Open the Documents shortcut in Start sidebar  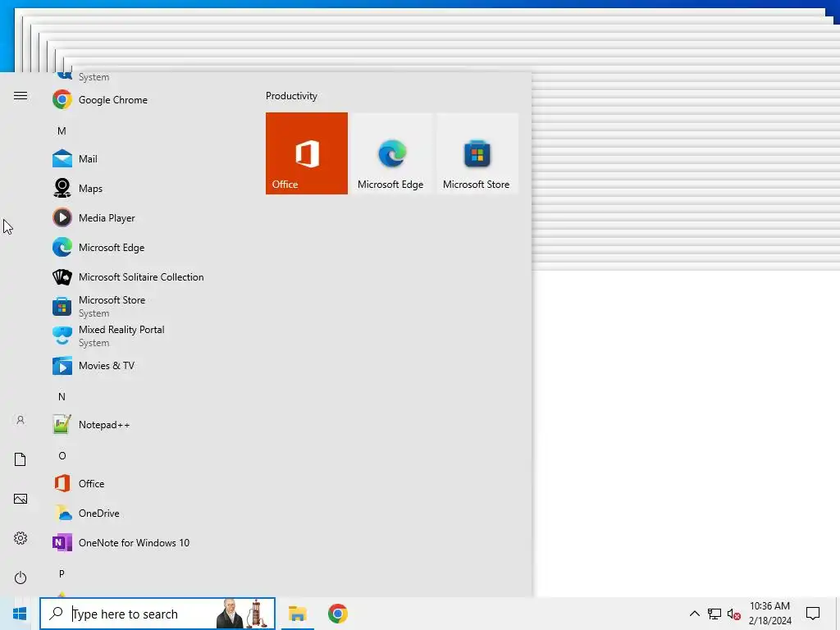[x=21, y=459]
